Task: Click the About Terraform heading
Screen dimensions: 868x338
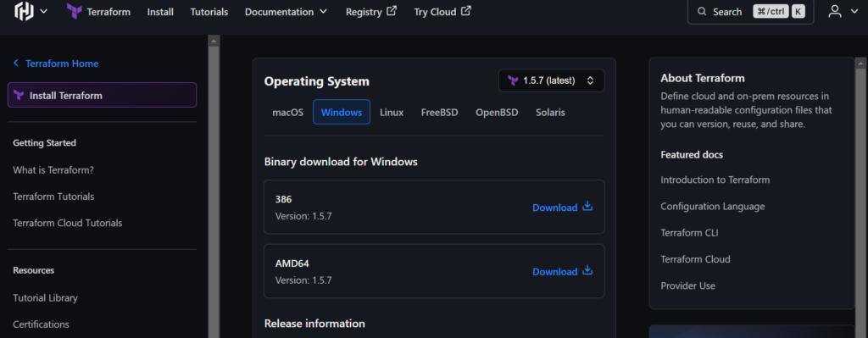Action: (x=703, y=78)
